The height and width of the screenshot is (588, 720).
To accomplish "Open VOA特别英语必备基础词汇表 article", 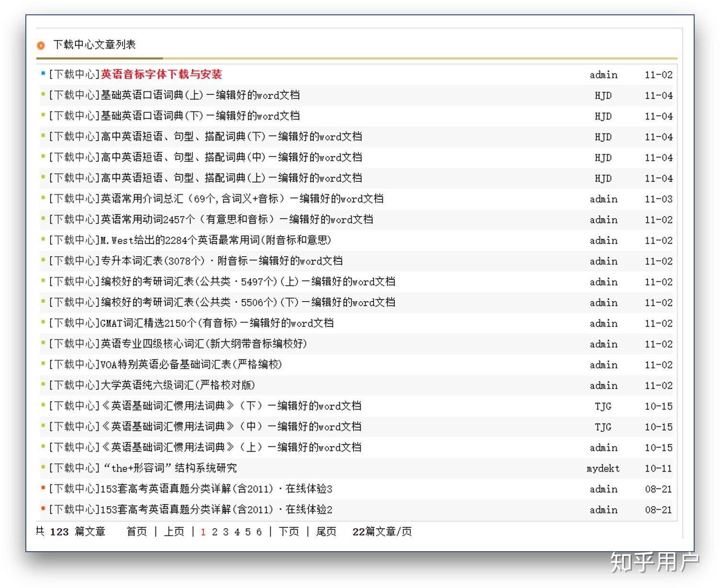I will point(191,365).
